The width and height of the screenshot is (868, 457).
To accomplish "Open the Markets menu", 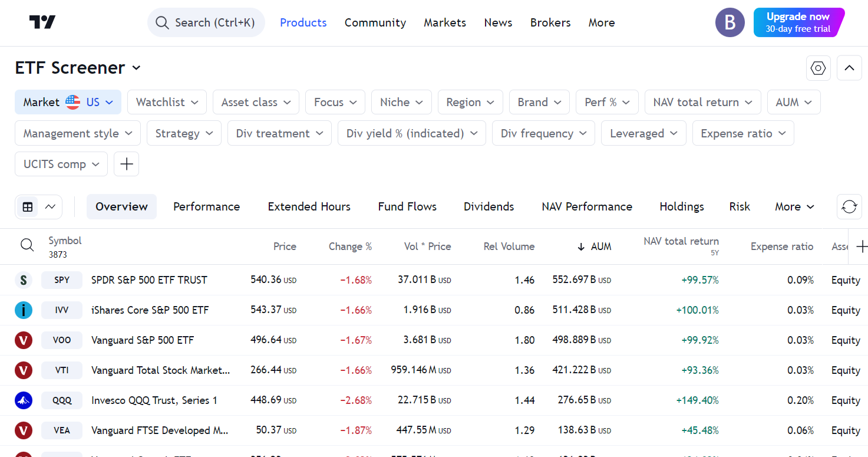I will [445, 22].
